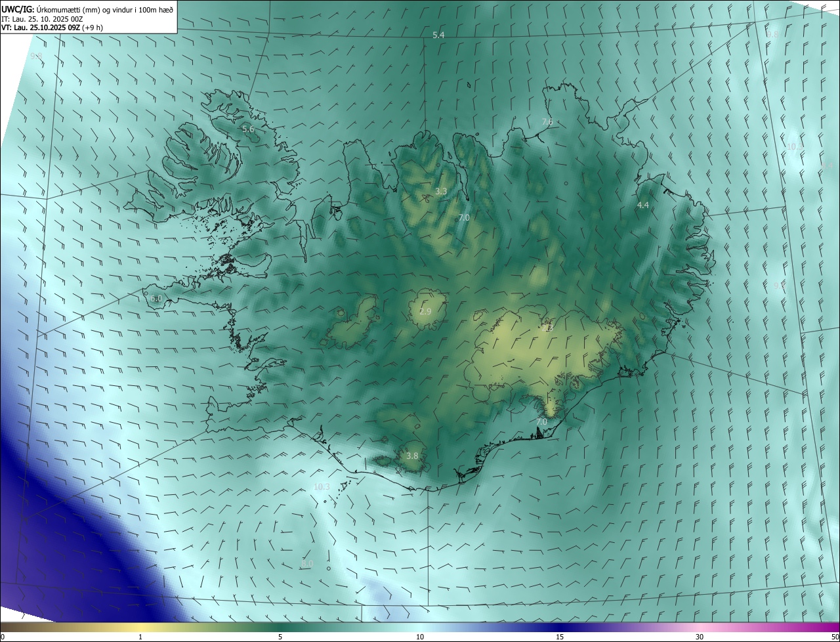Click the 6.0 value on the western peninsula
This screenshot has height=642, width=840.
(x=156, y=299)
